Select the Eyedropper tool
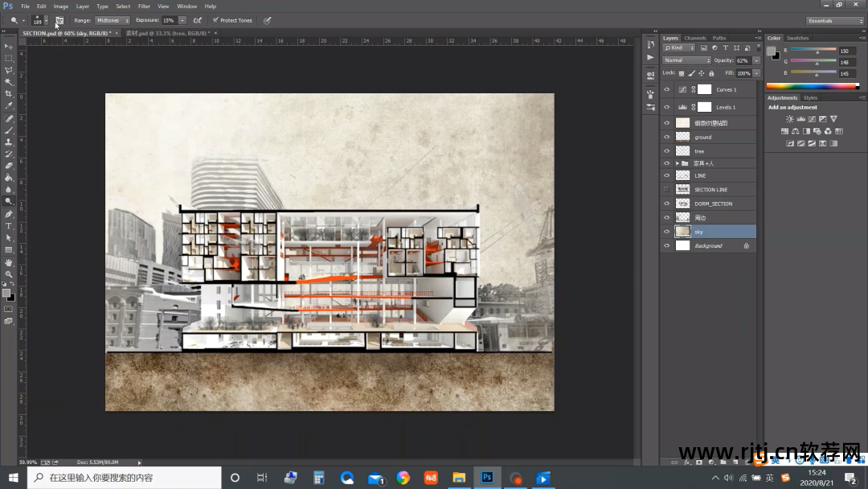The image size is (868, 489). tap(8, 106)
